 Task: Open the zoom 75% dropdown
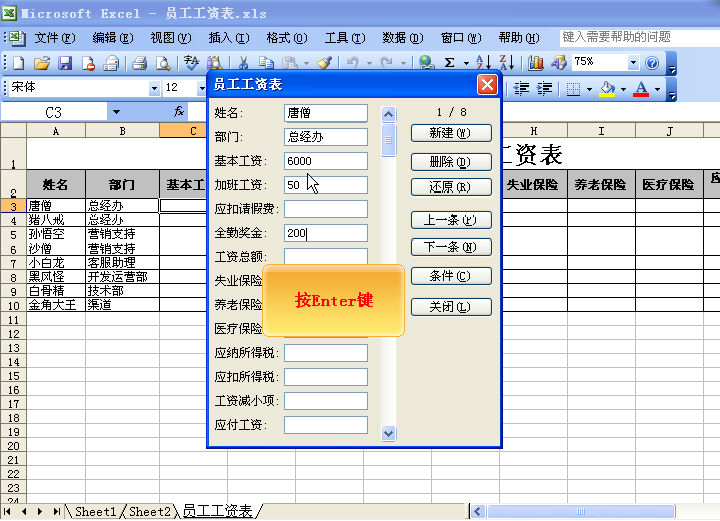pyautogui.click(x=633, y=62)
